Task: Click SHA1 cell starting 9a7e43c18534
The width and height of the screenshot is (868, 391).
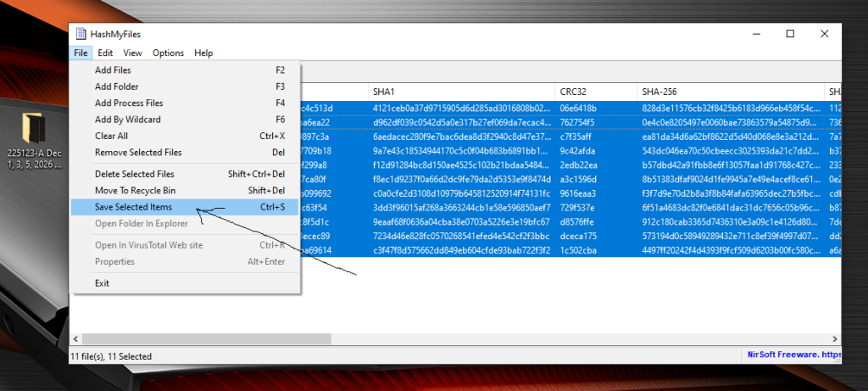Action: (x=462, y=151)
